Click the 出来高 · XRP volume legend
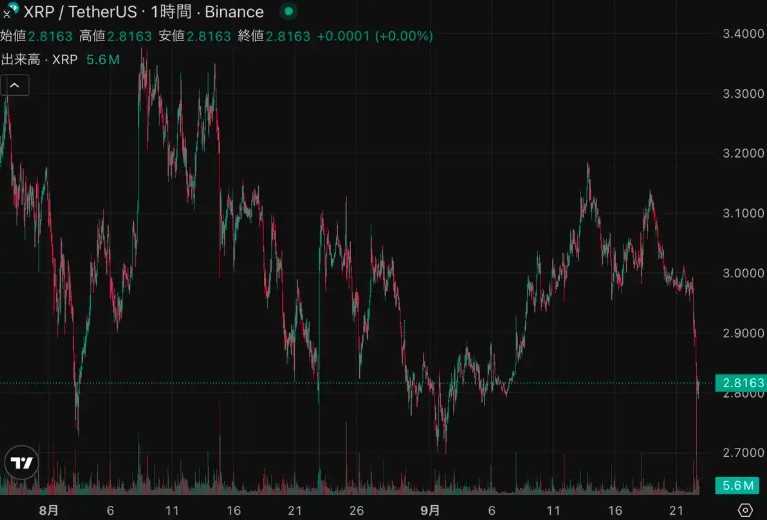767x520 pixels. pyautogui.click(x=40, y=60)
